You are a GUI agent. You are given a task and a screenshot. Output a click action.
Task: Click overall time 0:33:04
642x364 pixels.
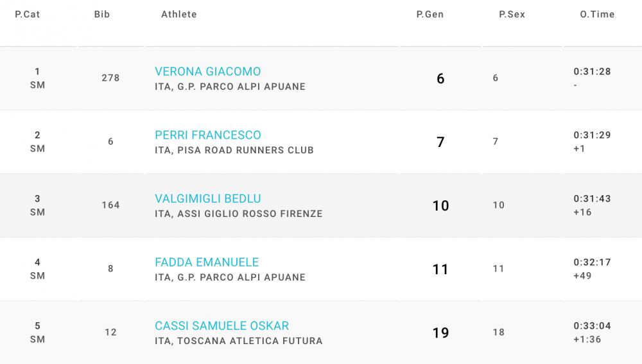click(592, 326)
